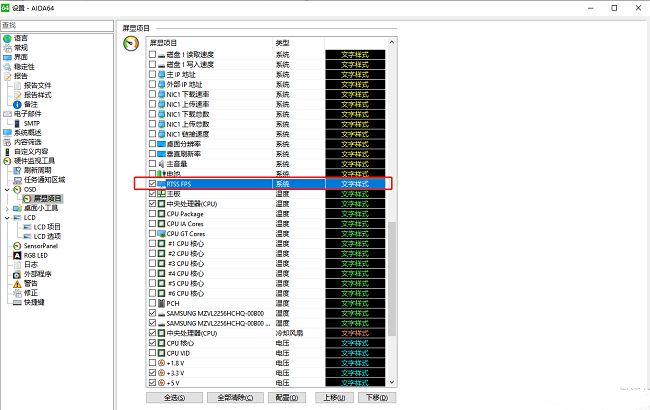
Task: Open the SensorPanel icon
Action: pos(17,246)
